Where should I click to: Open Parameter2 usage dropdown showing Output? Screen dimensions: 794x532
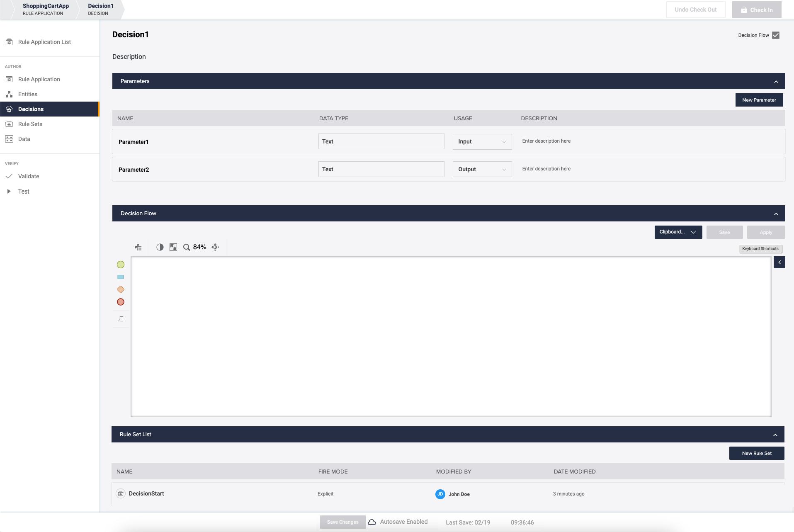[482, 170]
